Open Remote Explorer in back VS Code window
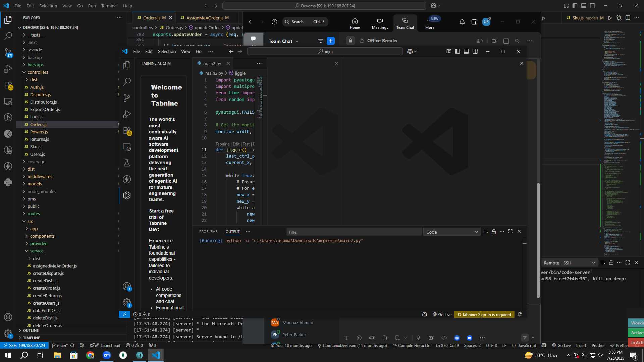 (8, 101)
